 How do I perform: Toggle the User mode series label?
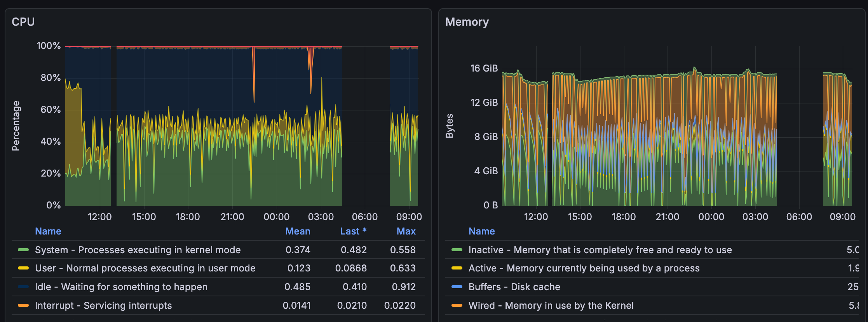pyautogui.click(x=145, y=268)
